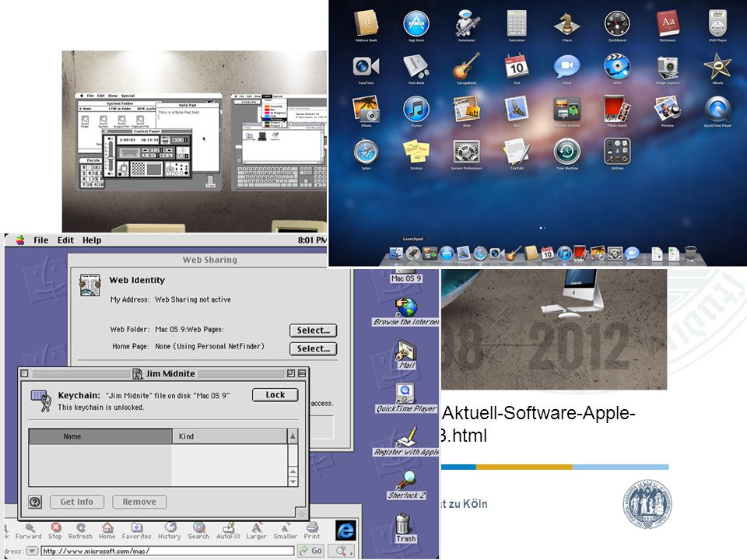Launch Photo Booth in Launchpad grid
The height and width of the screenshot is (560, 747).
click(x=617, y=109)
